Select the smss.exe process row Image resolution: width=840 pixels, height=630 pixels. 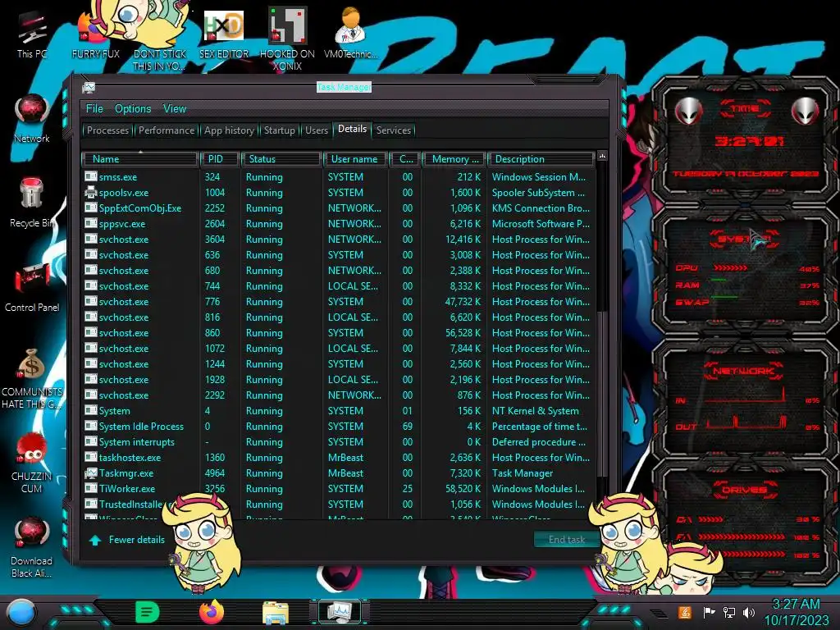(x=339, y=177)
